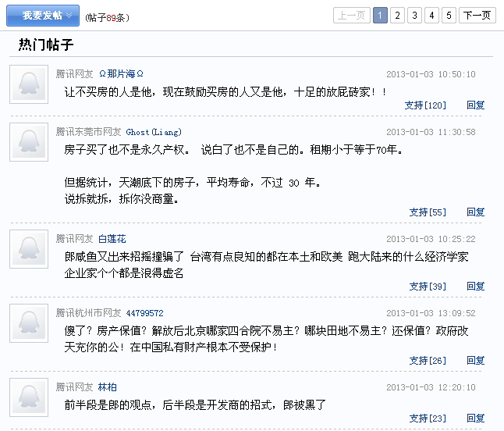Reply to 44799572's comment via 回复

point(475,361)
